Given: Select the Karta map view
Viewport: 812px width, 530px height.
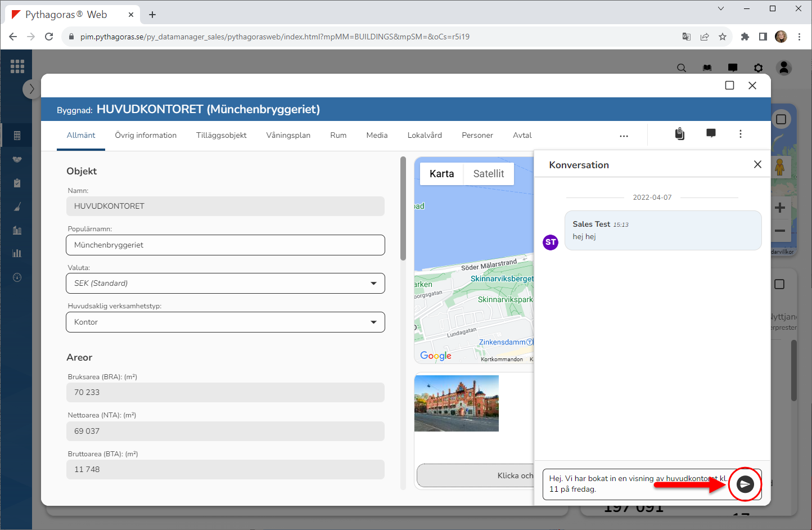Looking at the screenshot, I should tap(441, 174).
